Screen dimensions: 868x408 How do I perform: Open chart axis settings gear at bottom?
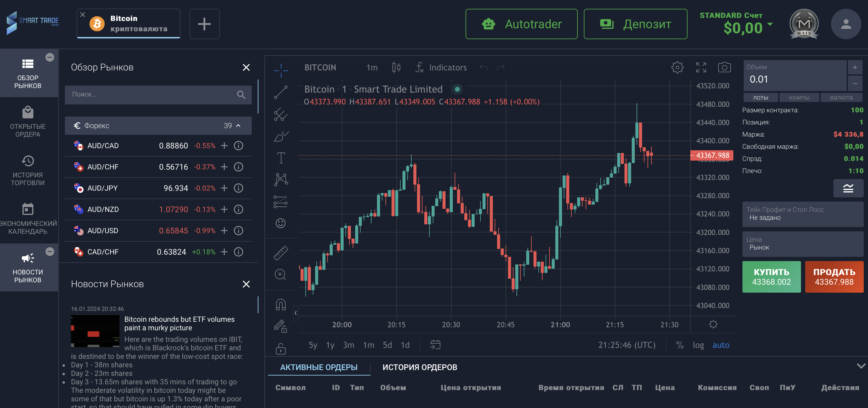(x=713, y=325)
